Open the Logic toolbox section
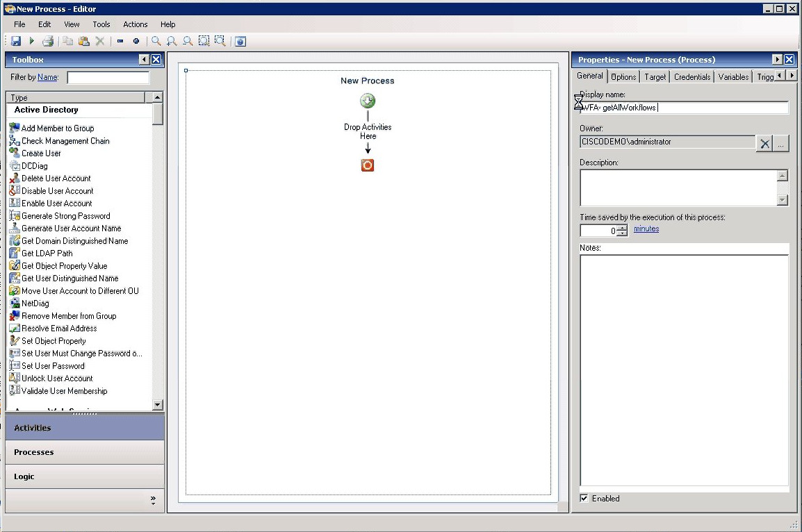802x532 pixels. [x=85, y=476]
